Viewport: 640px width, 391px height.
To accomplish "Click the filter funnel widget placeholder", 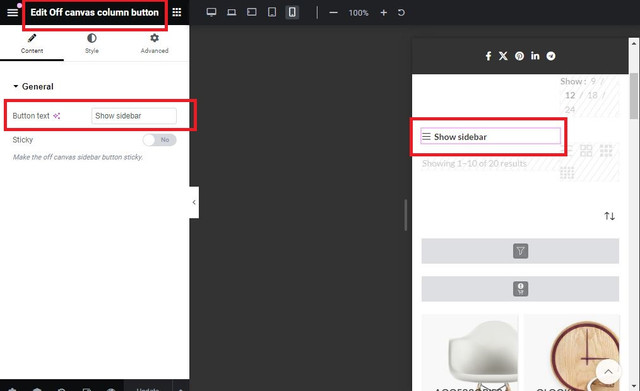I will [520, 251].
